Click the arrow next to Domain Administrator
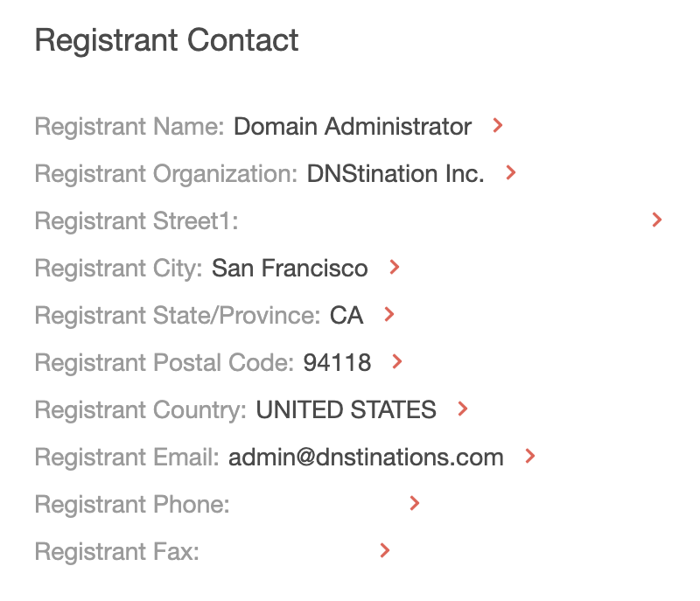The height and width of the screenshot is (601, 700). (x=498, y=126)
